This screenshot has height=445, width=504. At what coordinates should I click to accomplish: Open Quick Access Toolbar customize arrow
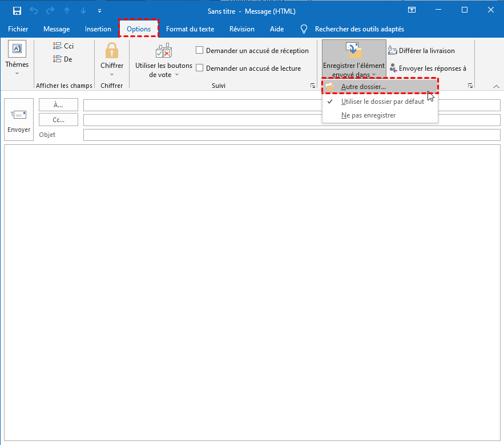click(x=100, y=11)
